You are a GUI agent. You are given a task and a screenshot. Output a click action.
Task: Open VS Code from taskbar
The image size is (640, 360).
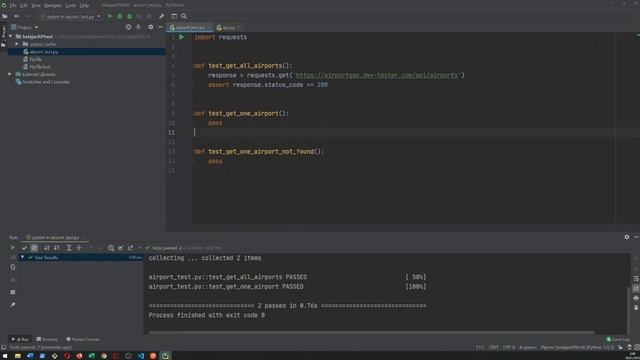[x=141, y=356]
